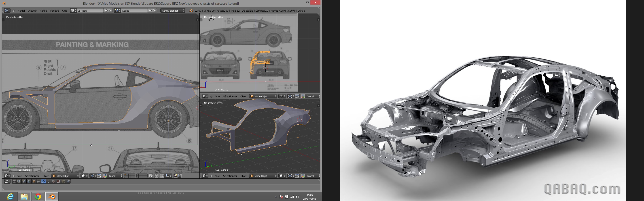Open Mode Objet dropdown in left viewport
Viewport: 644px width, 201px height.
pos(65,176)
